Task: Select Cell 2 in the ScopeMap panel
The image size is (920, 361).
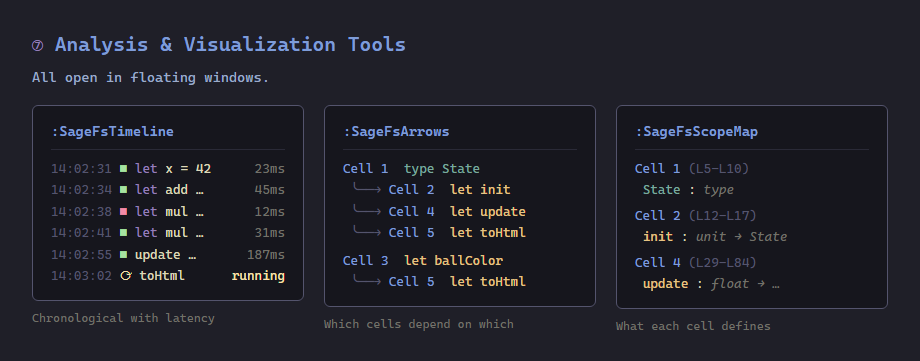Action: coord(657,215)
